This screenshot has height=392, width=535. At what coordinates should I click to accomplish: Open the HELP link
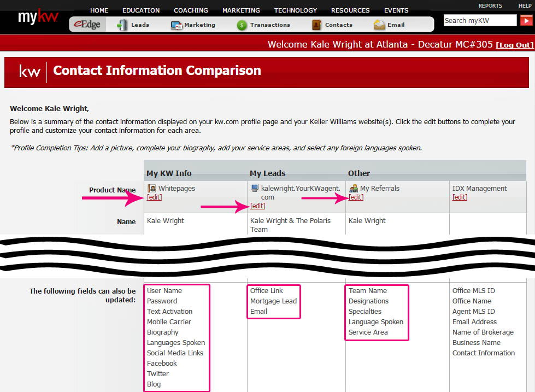click(525, 6)
